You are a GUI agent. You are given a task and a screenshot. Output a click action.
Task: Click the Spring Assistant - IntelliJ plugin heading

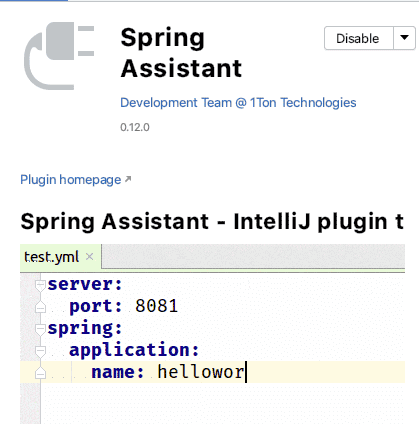click(212, 222)
